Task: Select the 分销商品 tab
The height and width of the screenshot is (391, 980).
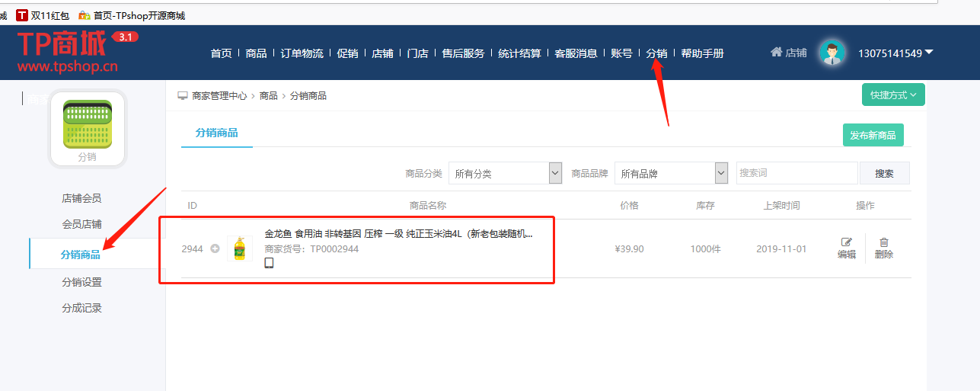Action: [x=217, y=133]
